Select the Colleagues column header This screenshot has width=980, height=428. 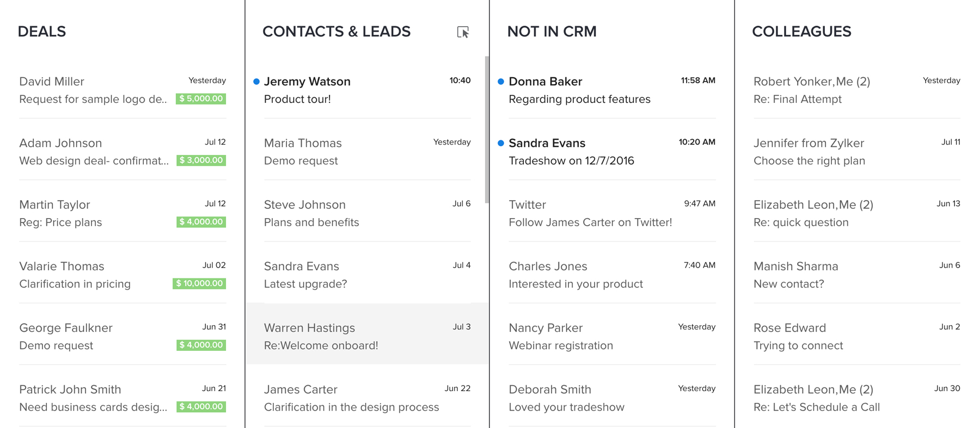801,32
